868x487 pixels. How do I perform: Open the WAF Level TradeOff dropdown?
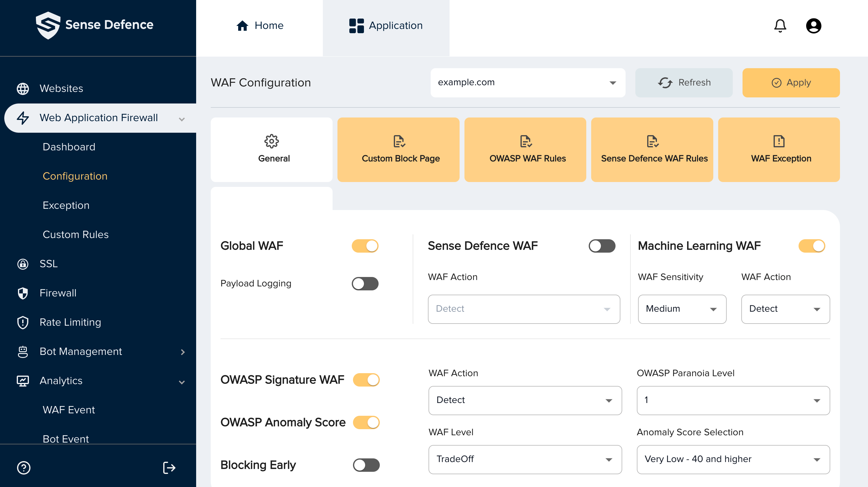(525, 459)
